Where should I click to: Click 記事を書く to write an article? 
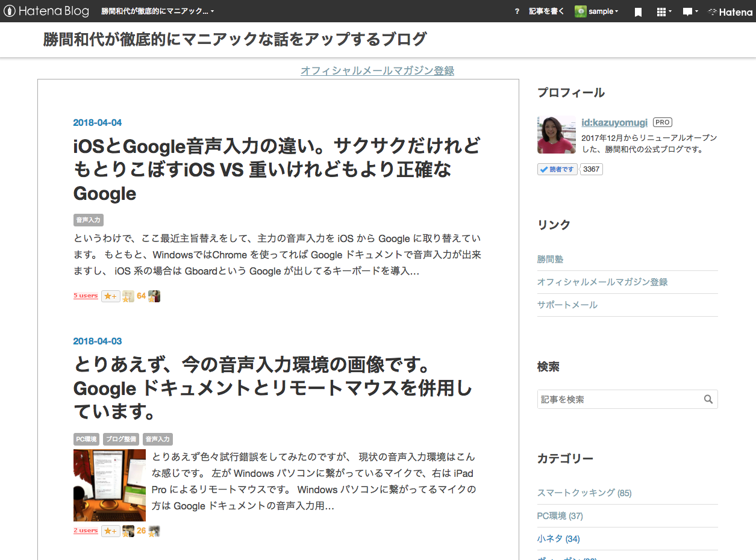pos(547,11)
